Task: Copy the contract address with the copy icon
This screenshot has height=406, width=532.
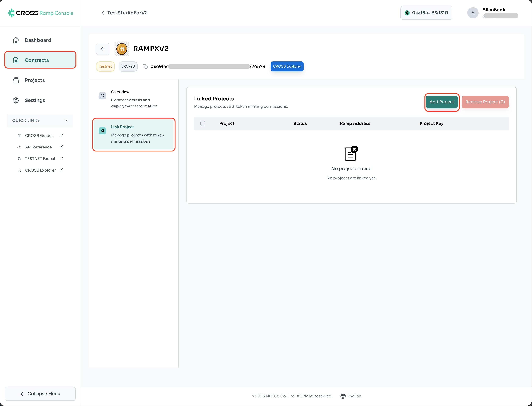Action: (x=145, y=66)
